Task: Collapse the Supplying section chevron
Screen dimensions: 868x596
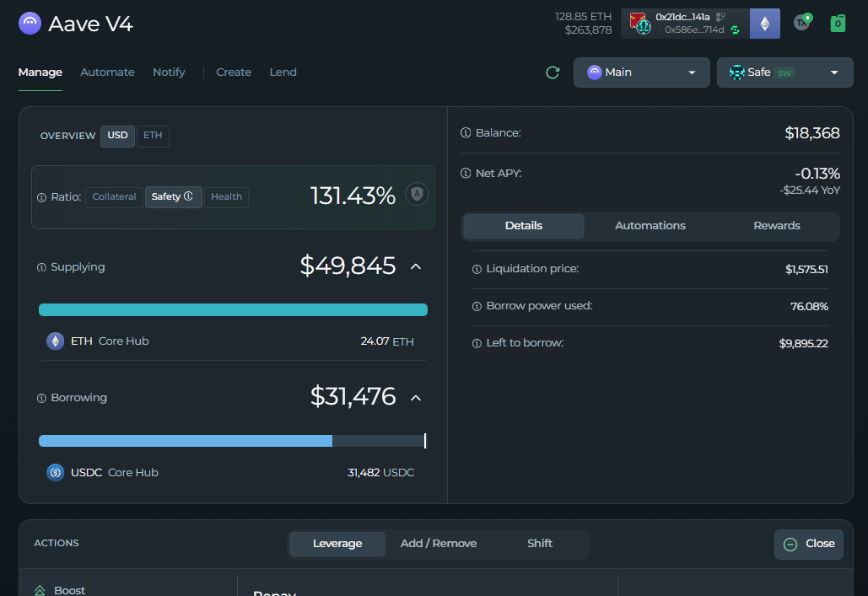Action: [x=415, y=266]
